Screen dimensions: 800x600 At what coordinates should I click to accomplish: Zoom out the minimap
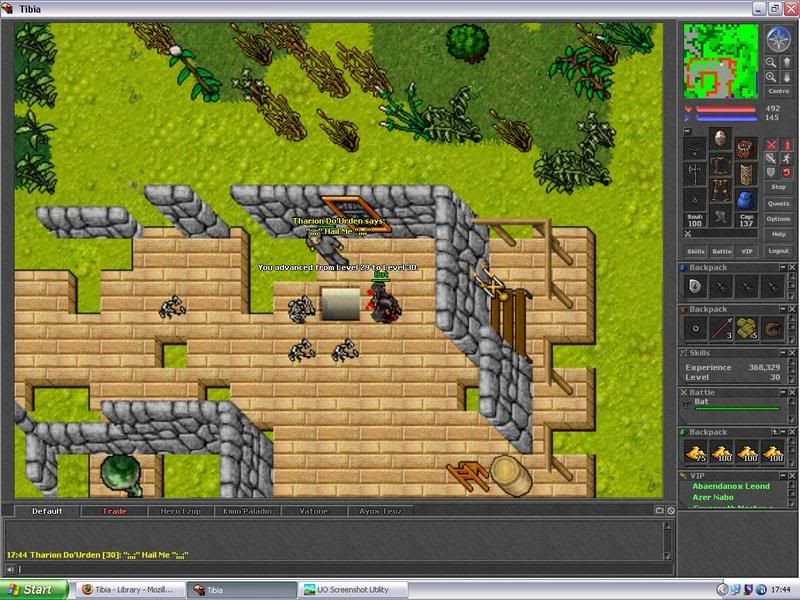[x=771, y=62]
